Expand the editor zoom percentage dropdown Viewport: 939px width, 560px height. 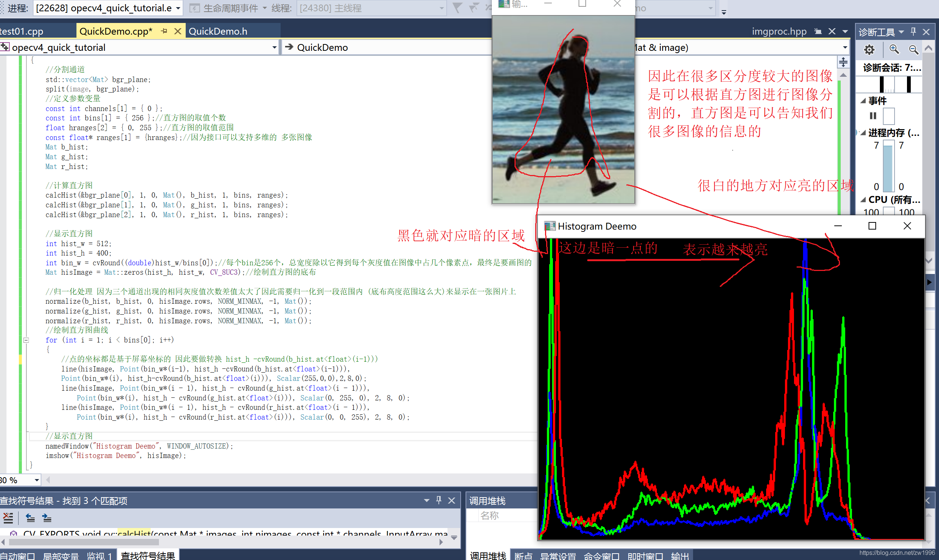coord(37,480)
